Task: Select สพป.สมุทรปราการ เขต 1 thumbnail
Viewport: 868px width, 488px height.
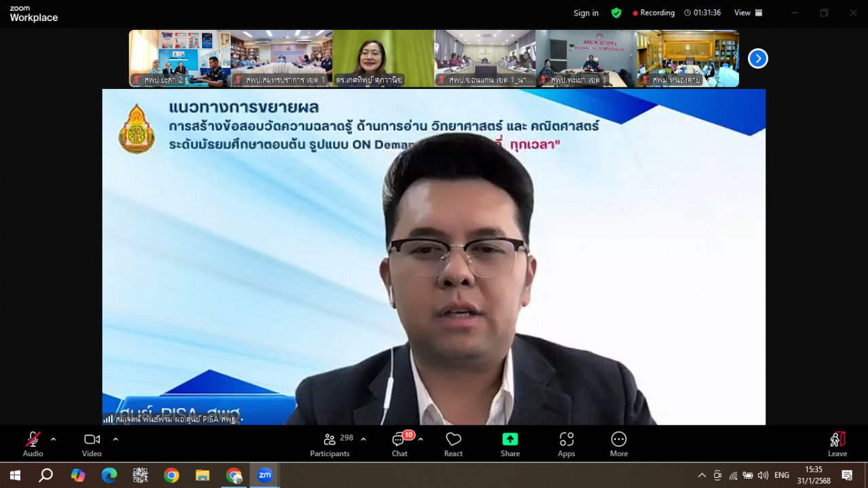Action: point(281,58)
